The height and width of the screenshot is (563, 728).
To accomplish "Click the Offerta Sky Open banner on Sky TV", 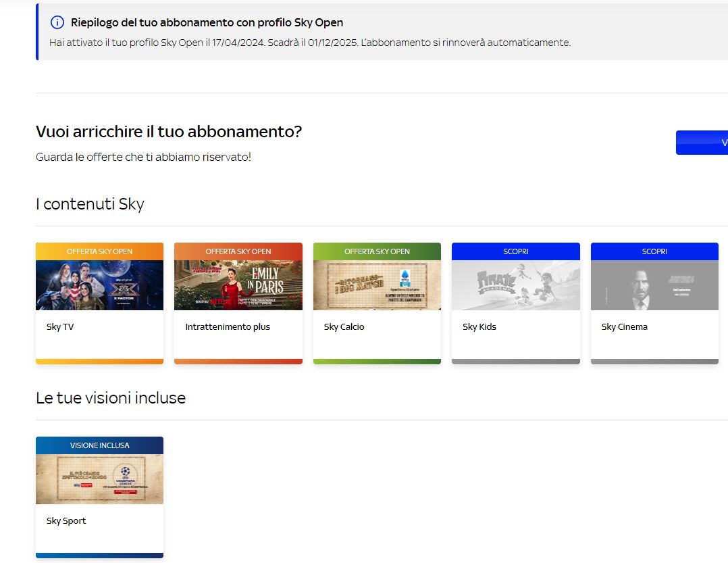I will (x=99, y=251).
